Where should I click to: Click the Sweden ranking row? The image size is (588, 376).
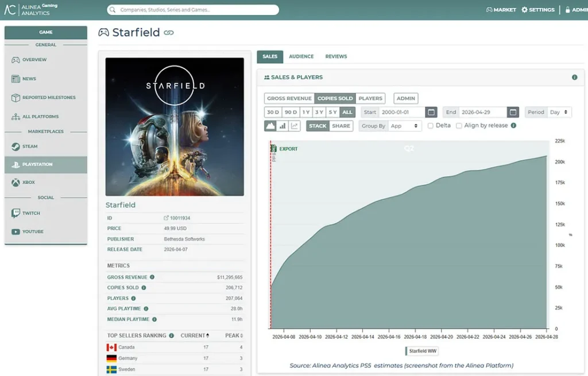click(175, 369)
